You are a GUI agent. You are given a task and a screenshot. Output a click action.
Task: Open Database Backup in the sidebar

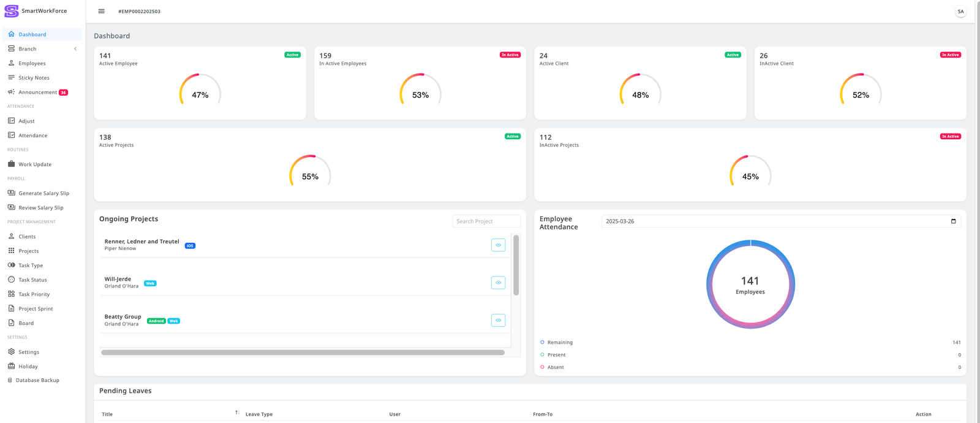click(37, 381)
